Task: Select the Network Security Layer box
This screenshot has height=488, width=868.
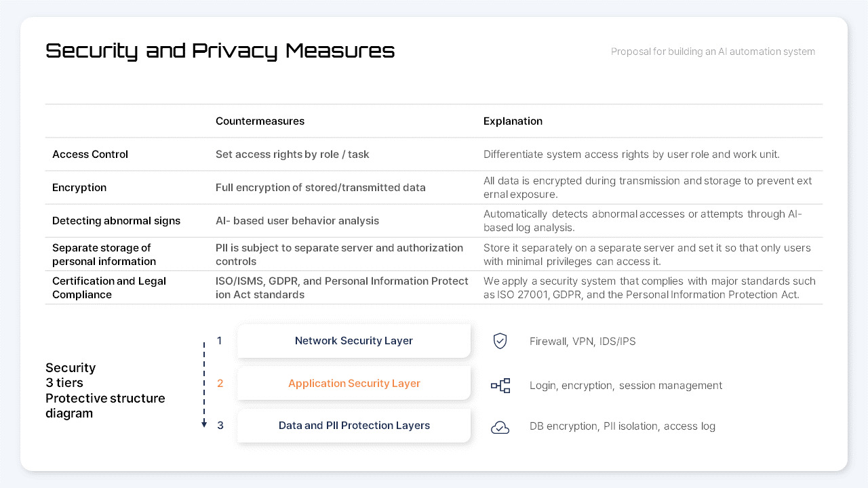Action: [x=353, y=341]
